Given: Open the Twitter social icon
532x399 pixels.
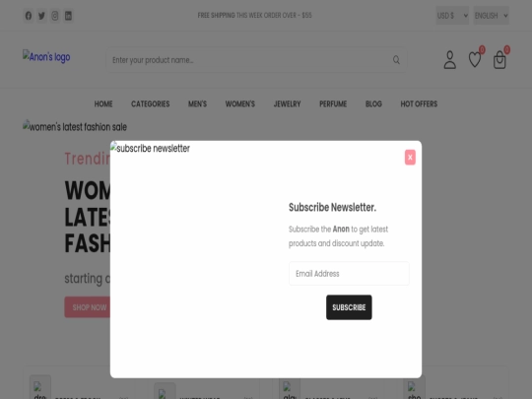Looking at the screenshot, I should pos(41,16).
